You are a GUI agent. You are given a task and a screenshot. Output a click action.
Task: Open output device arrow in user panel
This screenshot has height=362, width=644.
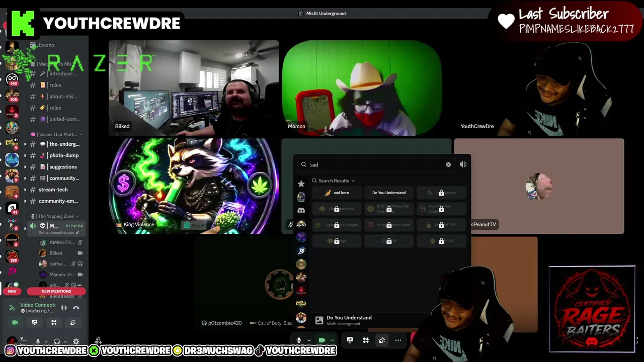[65, 342]
